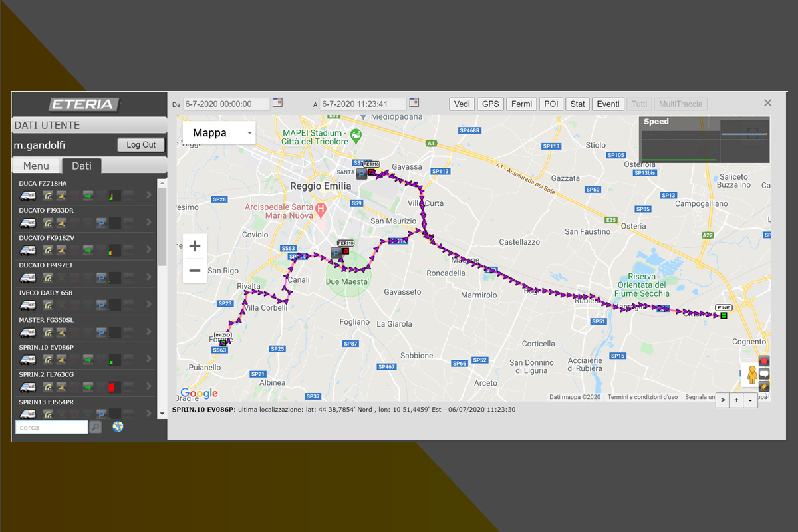Expand the SPRIN.10 EV086P row chevron
This screenshot has height=532, width=798.
pos(148,360)
